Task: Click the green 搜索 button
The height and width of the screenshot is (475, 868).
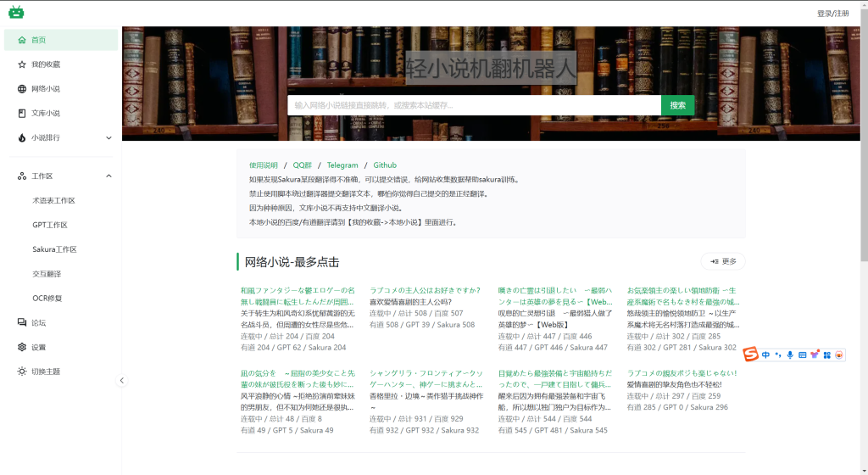Action: click(677, 105)
